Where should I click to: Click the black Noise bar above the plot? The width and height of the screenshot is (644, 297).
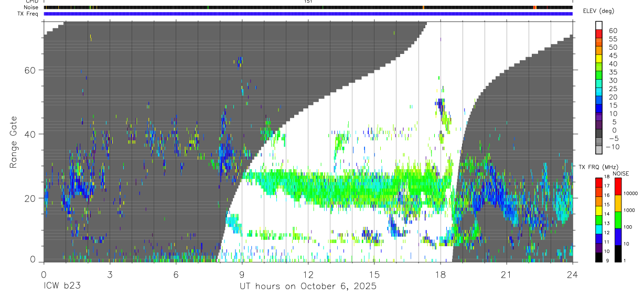pos(308,7)
